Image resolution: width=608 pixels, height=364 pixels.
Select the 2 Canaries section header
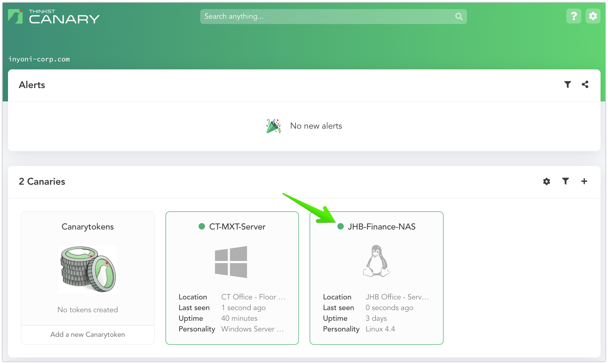[42, 181]
